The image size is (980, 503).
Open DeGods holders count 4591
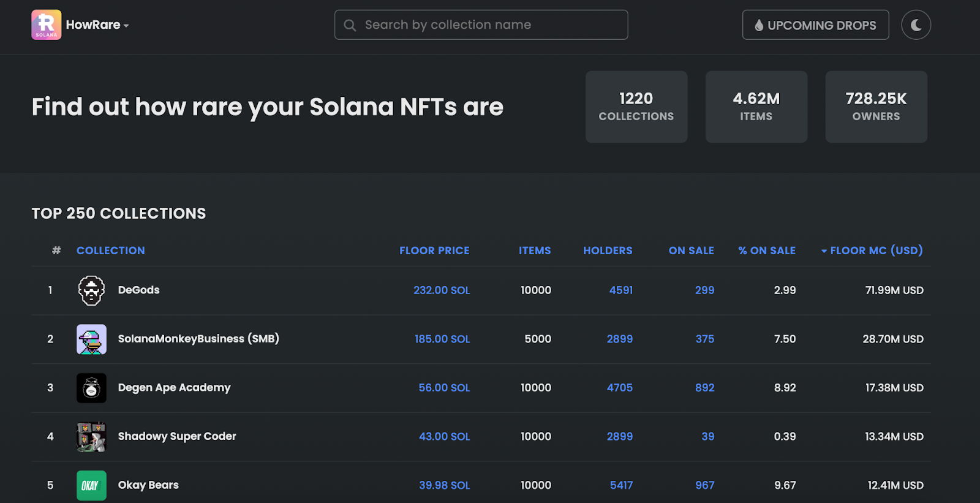click(621, 290)
